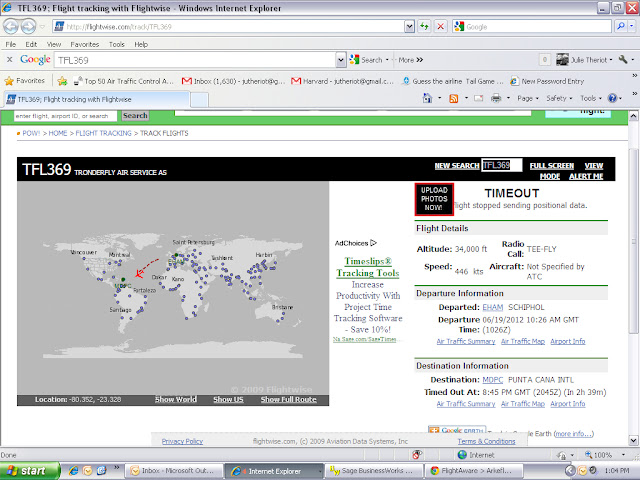The image size is (640, 480).
Task: Click the Favorites star icon
Action: click(9, 81)
